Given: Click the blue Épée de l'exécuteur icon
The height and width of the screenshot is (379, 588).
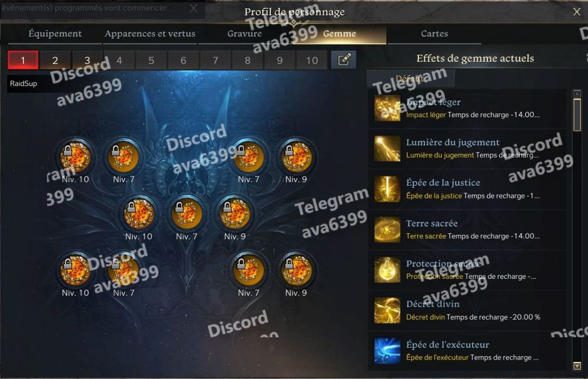Looking at the screenshot, I should (387, 351).
